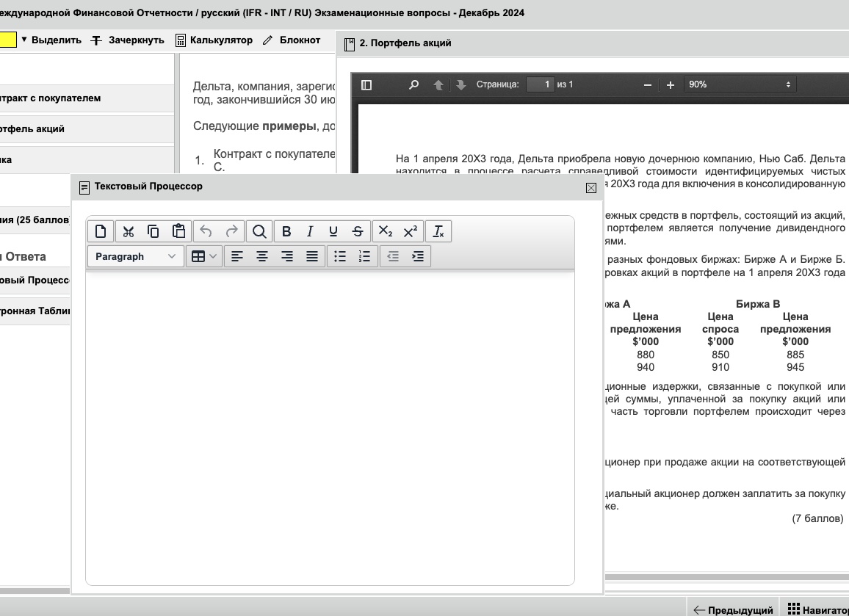Click the Find magnifier icon in text editor

[x=259, y=232]
